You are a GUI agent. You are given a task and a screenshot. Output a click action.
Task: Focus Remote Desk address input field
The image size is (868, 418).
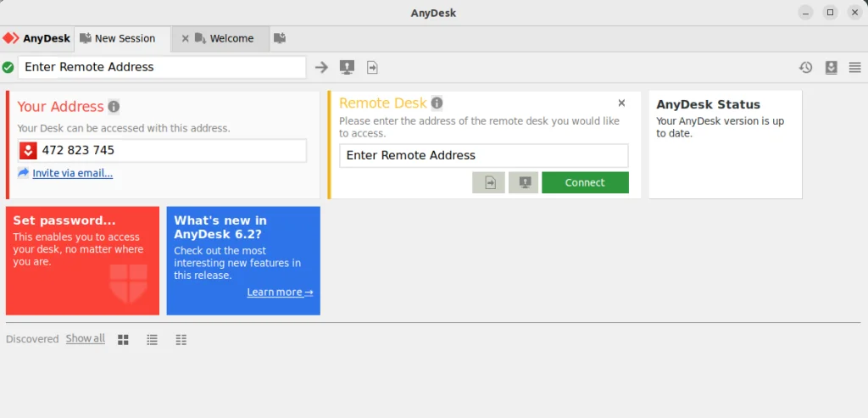click(484, 155)
